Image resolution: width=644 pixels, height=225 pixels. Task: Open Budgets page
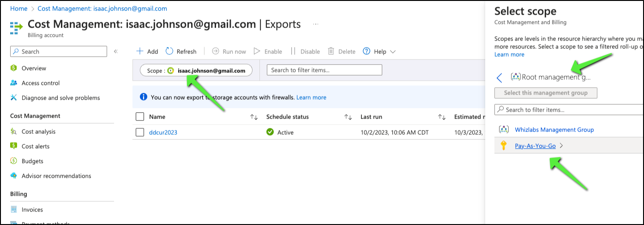click(x=32, y=161)
